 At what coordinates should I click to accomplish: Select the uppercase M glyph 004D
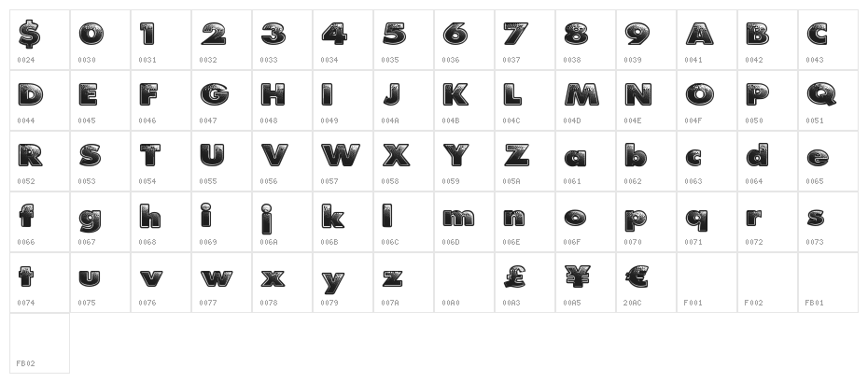[581, 95]
